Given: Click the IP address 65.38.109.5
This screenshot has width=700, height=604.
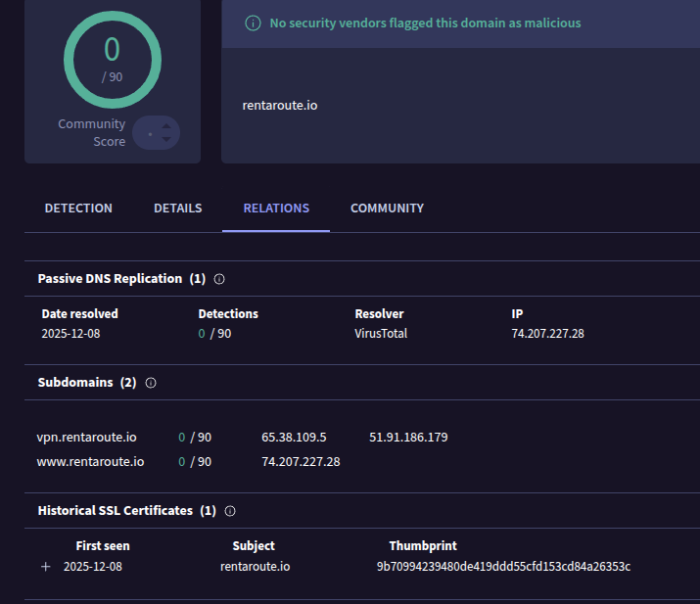Looking at the screenshot, I should (x=294, y=437).
